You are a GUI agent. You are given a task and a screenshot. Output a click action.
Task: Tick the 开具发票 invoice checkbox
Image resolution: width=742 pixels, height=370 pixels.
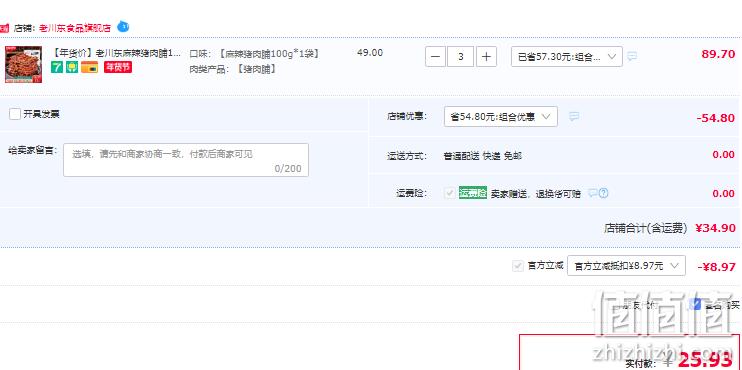tap(15, 114)
